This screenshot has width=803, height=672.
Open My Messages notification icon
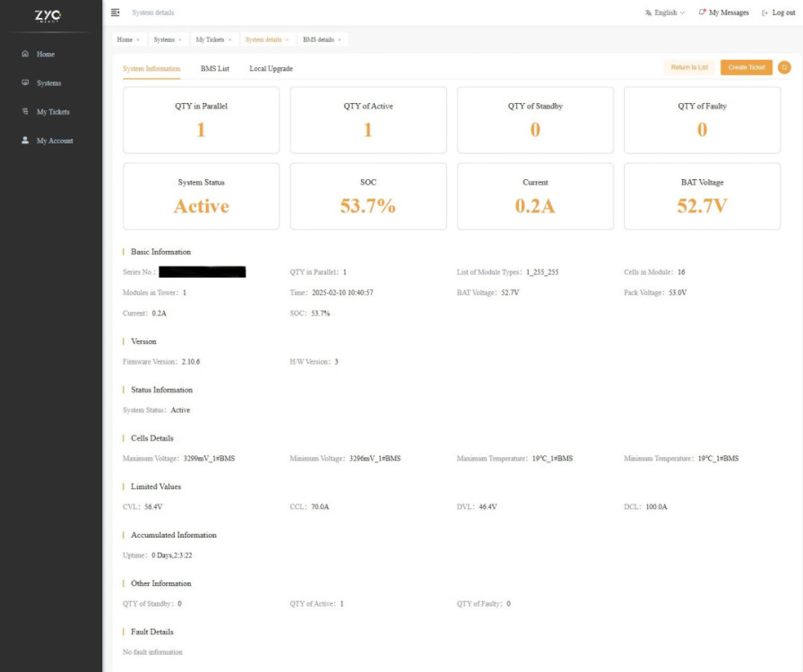point(703,13)
